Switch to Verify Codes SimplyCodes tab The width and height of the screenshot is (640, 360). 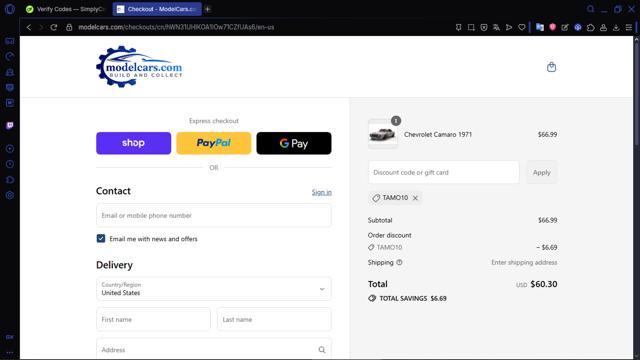click(x=65, y=9)
